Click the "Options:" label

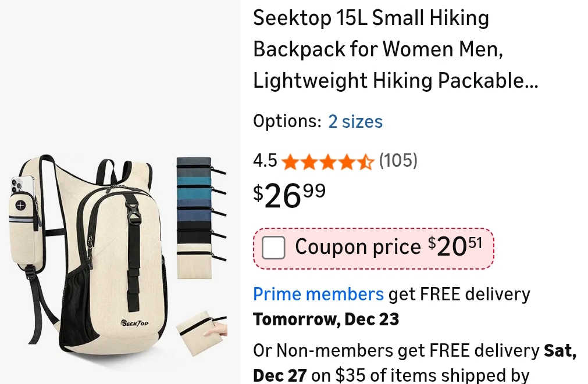pos(287,122)
